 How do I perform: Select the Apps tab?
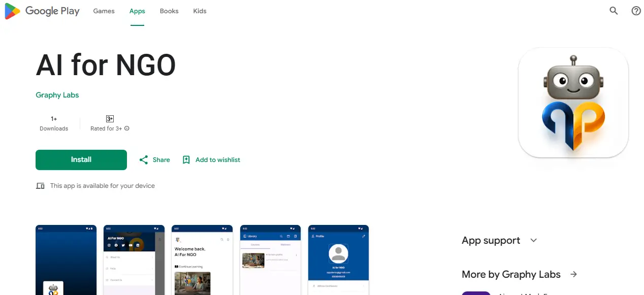pyautogui.click(x=137, y=11)
